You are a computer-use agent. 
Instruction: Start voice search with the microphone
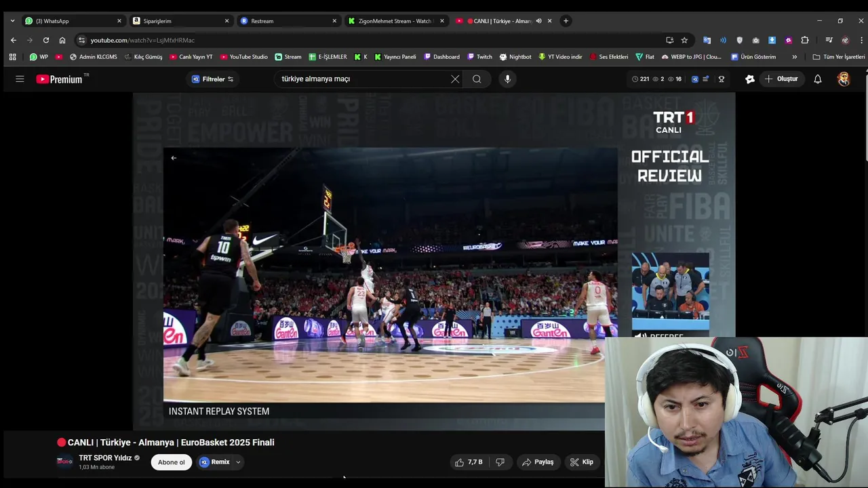coord(507,79)
